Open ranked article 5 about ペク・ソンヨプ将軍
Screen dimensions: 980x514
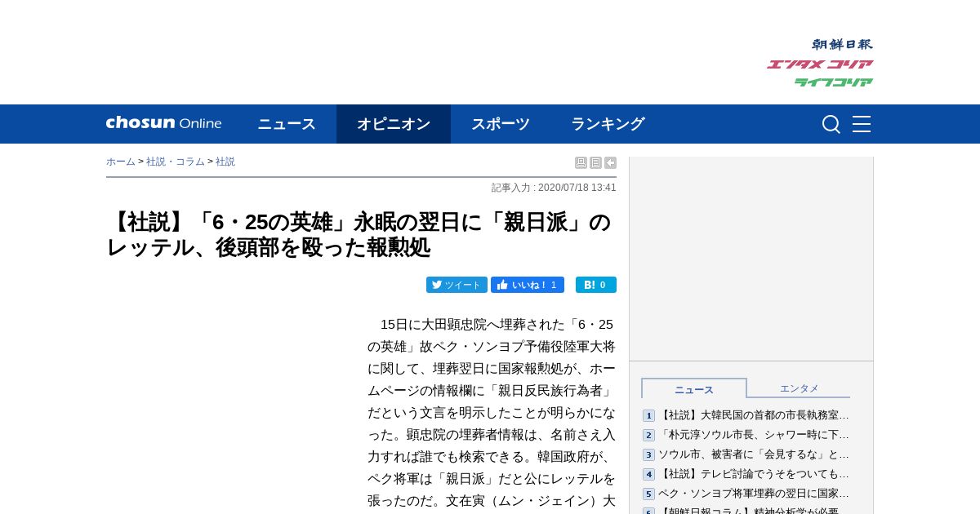pyautogui.click(x=754, y=494)
